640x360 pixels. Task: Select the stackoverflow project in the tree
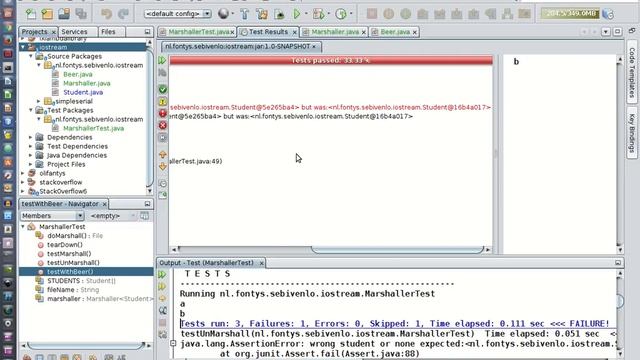coord(61,182)
